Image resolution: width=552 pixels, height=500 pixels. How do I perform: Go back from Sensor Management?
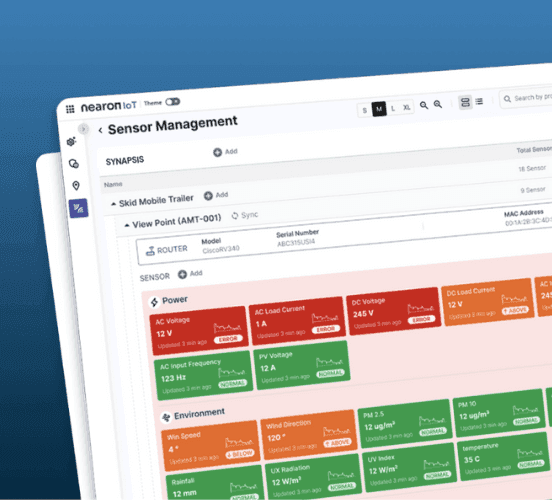click(x=100, y=130)
